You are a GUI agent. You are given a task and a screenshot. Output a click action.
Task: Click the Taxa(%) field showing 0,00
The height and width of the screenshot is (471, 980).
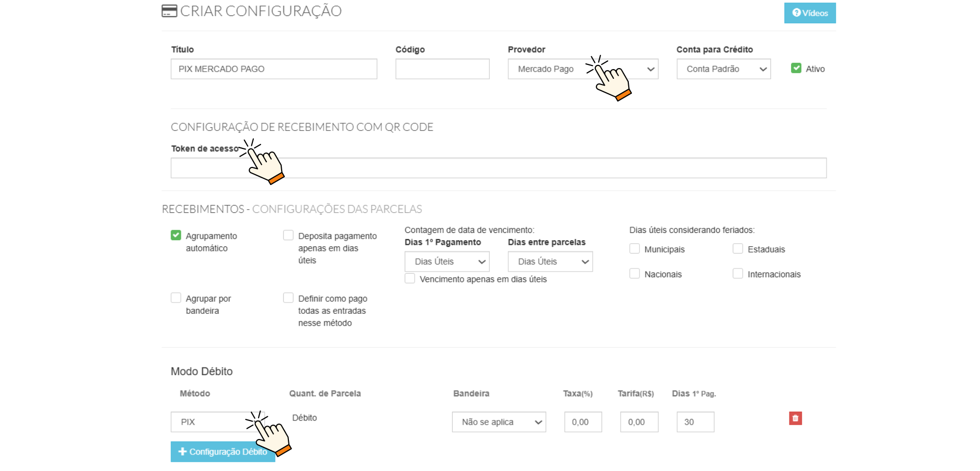click(583, 422)
